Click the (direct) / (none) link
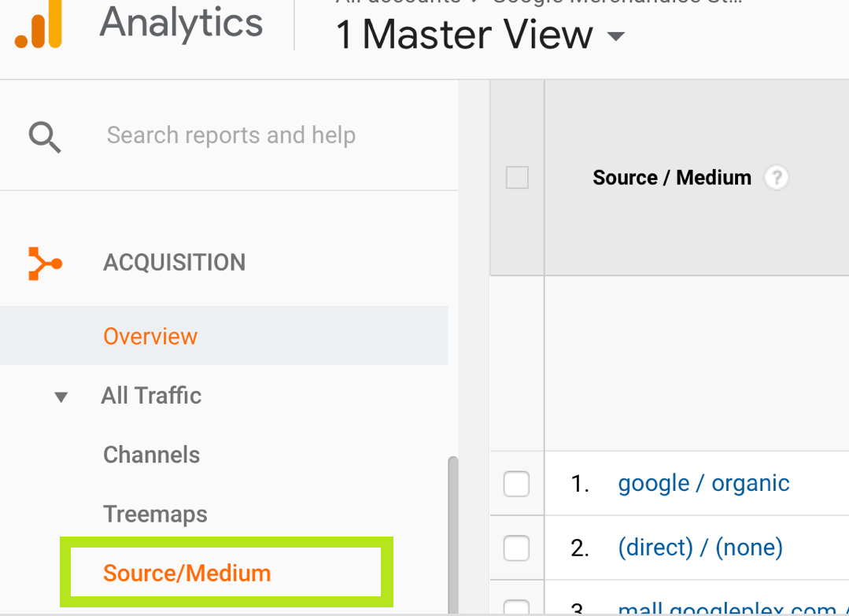The width and height of the screenshot is (849, 616). coord(700,548)
